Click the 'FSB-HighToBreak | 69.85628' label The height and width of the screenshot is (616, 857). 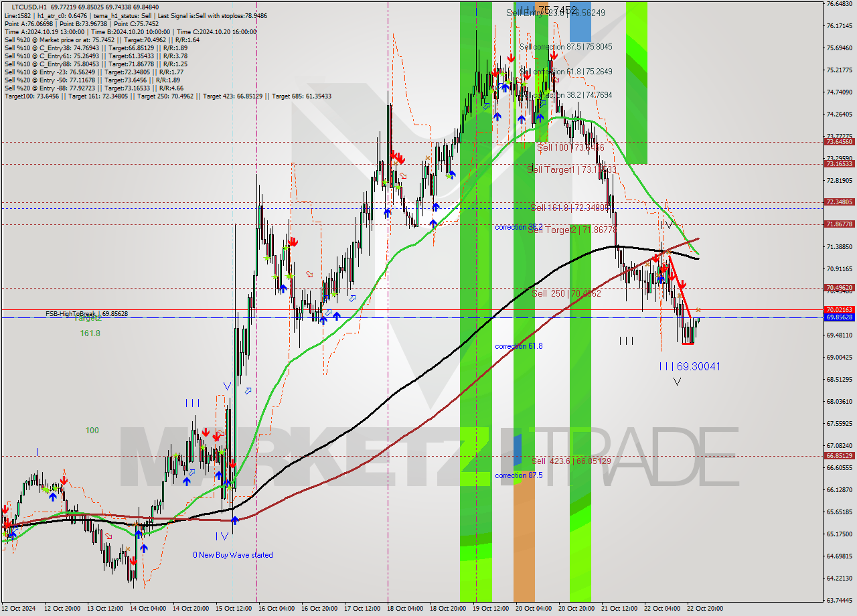(86, 313)
